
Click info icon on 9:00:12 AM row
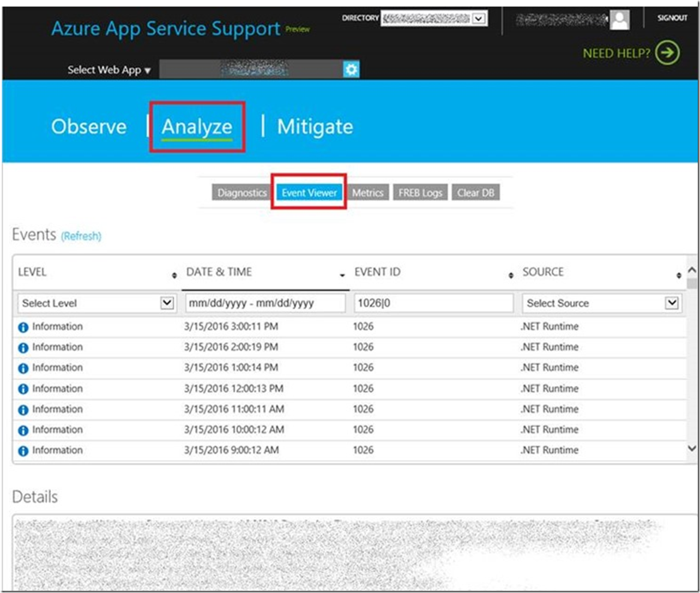click(x=23, y=451)
